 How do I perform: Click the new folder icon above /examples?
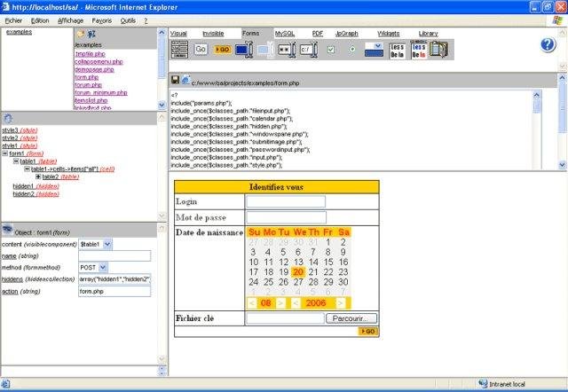click(x=81, y=34)
